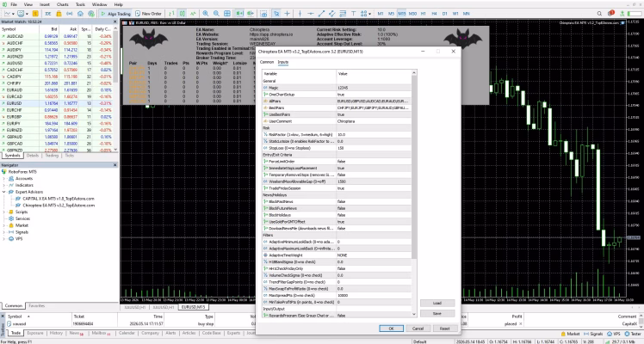
Task: Click the AdaptiveTimeWeight NONE value
Action: pos(374,255)
